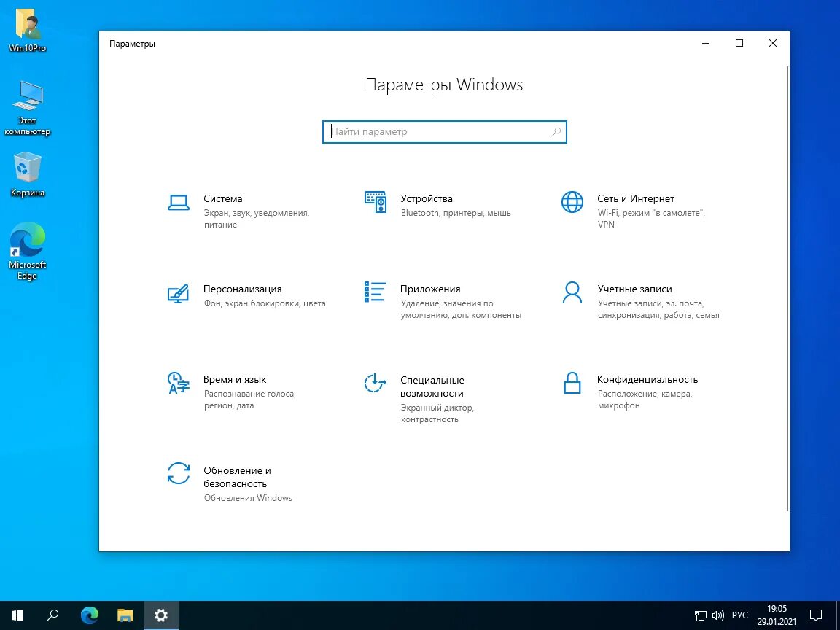Click the Учетные записи, эл. почта description

(x=658, y=309)
